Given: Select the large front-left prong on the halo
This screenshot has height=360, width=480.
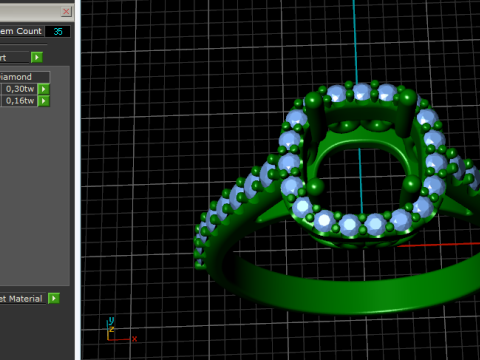Looking at the screenshot, I should pyautogui.click(x=315, y=187).
